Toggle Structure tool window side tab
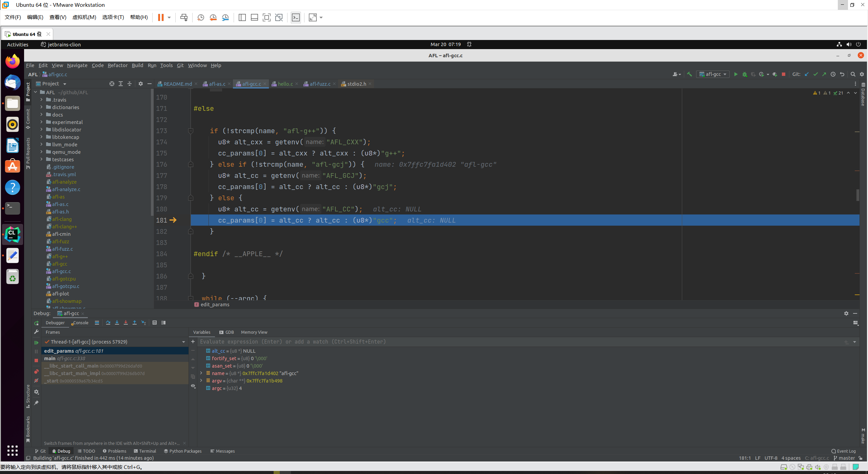The image size is (868, 474). tap(28, 396)
